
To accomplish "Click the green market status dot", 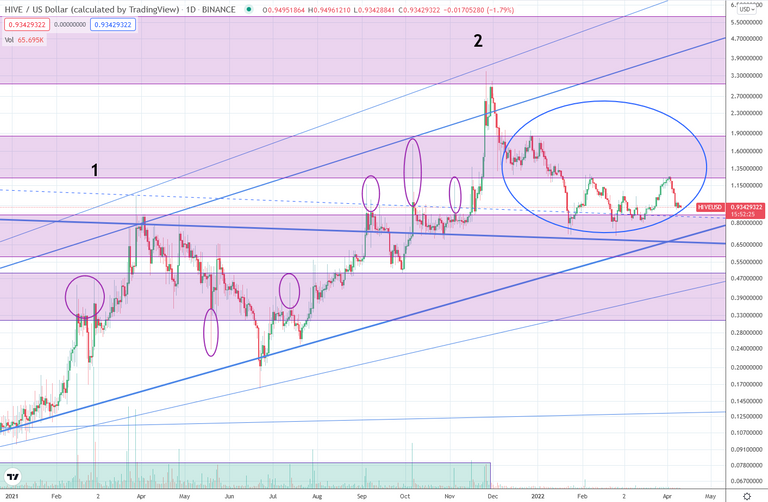I will pyautogui.click(x=249, y=9).
